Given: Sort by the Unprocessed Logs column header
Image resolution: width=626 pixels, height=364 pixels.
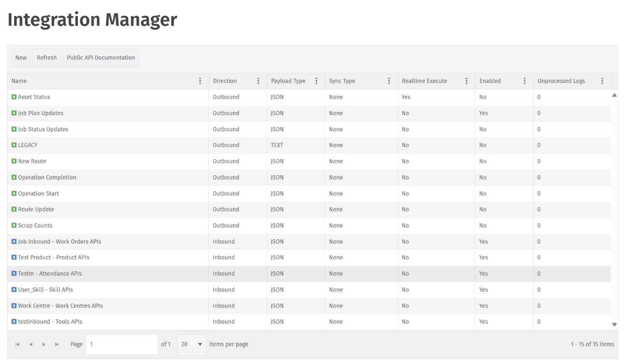Looking at the screenshot, I should 561,81.
